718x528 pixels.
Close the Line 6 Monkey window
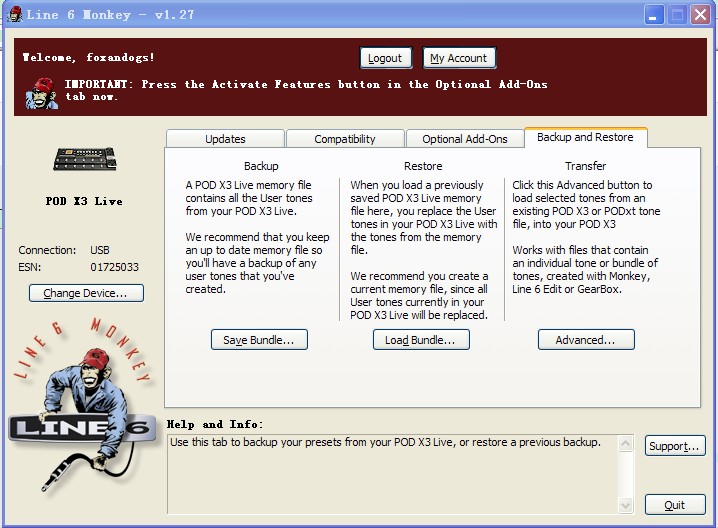click(701, 15)
